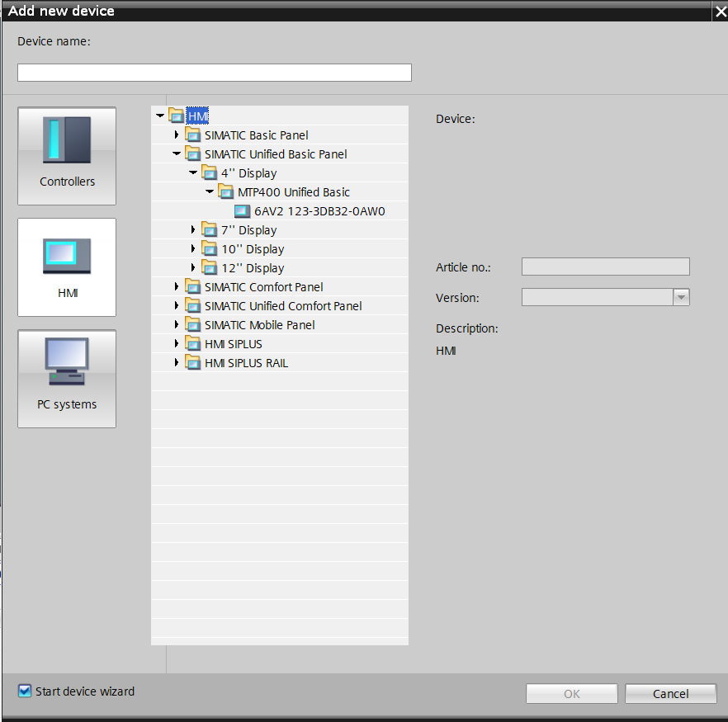Select the 10'' Display label

(x=253, y=249)
